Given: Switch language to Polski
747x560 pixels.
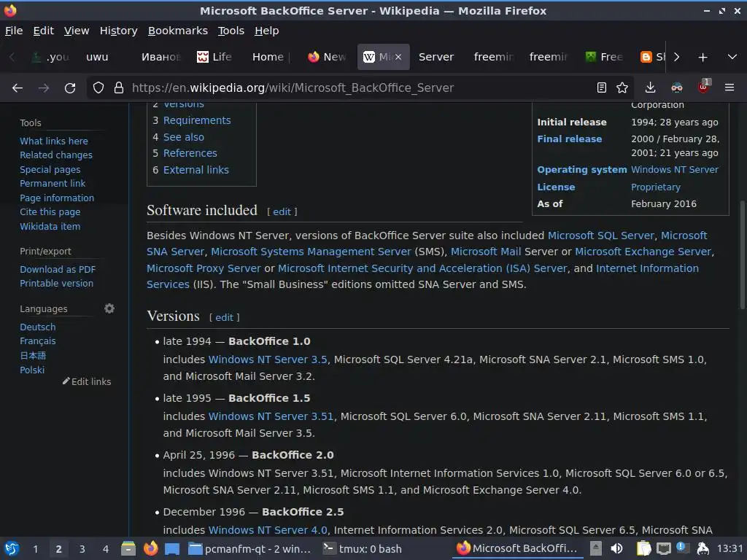Looking at the screenshot, I should click(x=32, y=370).
